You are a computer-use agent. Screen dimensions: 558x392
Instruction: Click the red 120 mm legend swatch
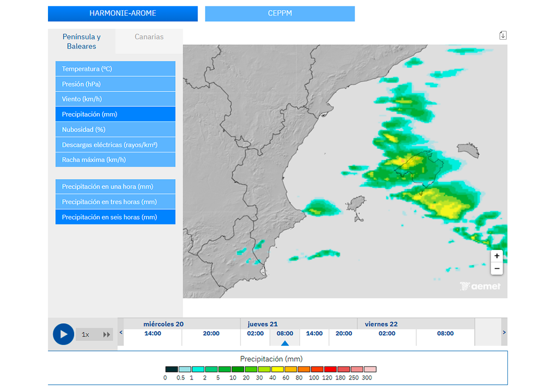(x=330, y=369)
